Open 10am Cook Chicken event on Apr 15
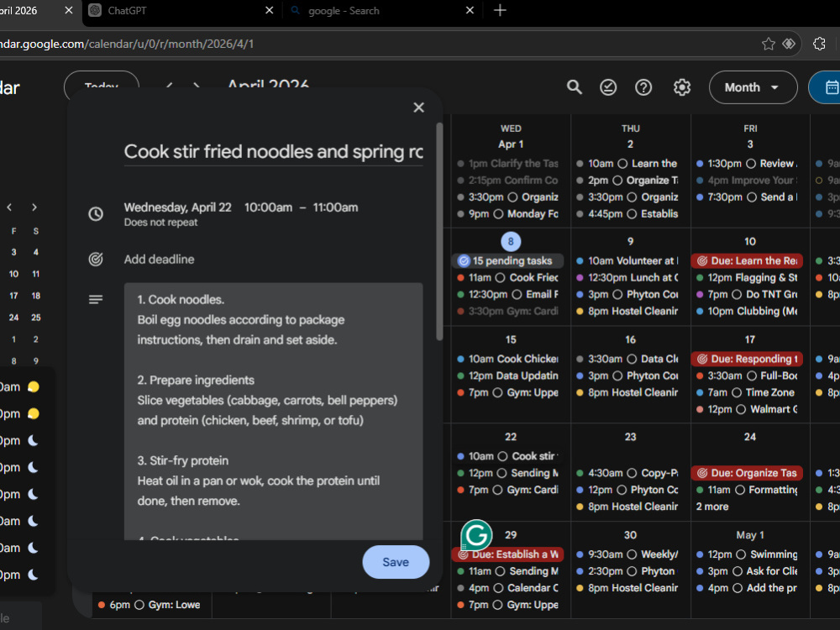 [x=508, y=359]
